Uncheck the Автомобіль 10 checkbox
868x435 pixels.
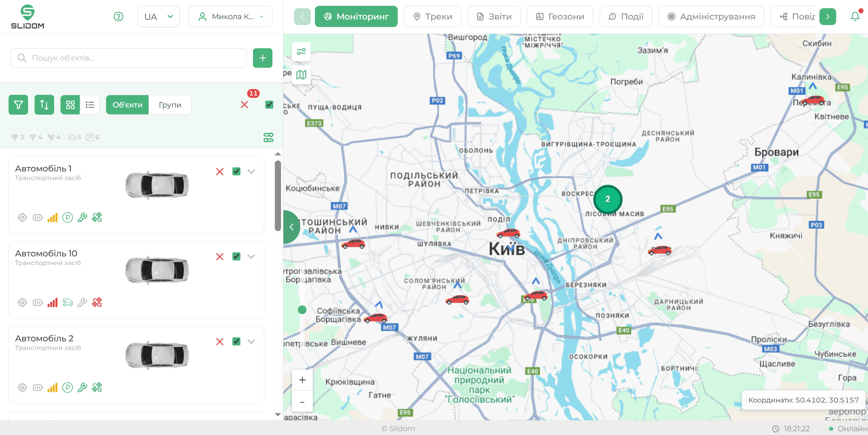coord(236,256)
